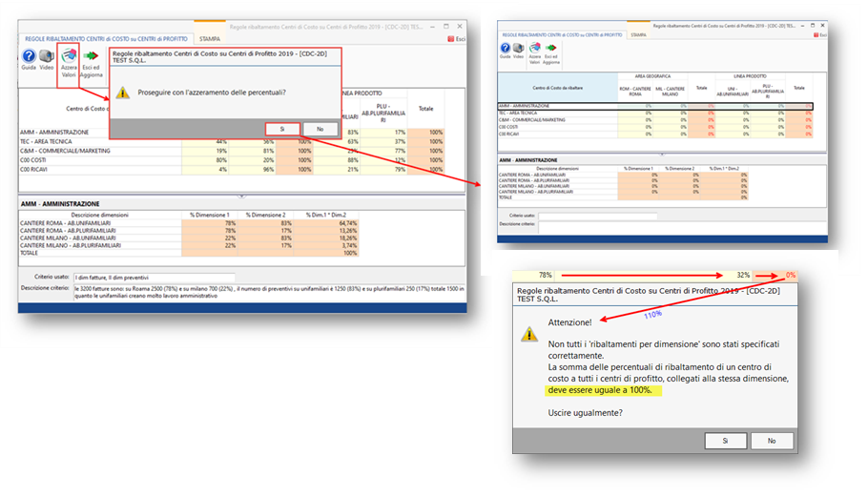Click Si in the Attenzione dialog

[725, 441]
